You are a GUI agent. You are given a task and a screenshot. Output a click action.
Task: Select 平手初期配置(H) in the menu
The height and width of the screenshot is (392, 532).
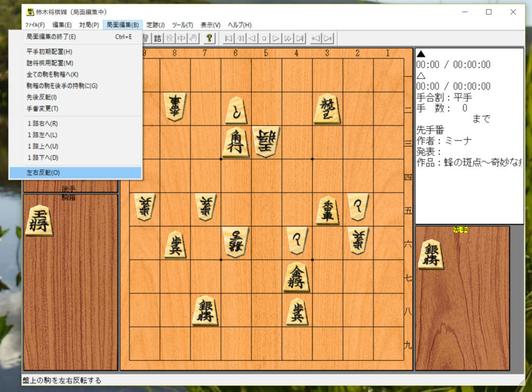(x=49, y=51)
